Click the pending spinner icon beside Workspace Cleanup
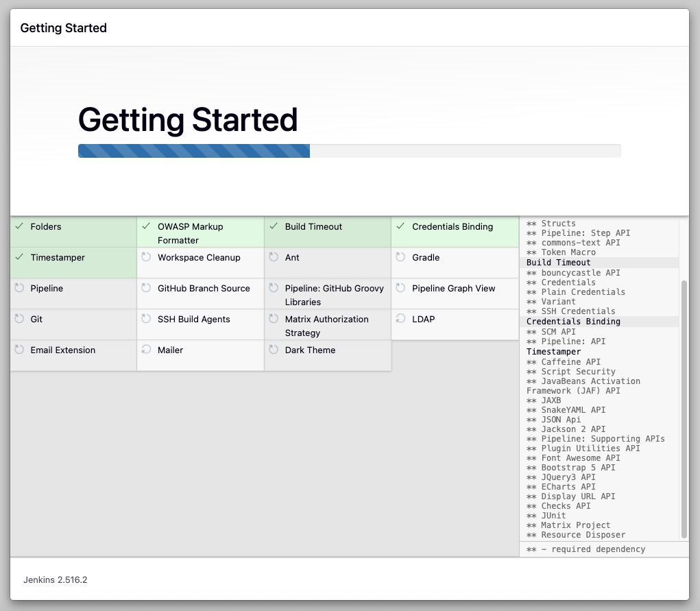700x611 pixels. coord(146,257)
